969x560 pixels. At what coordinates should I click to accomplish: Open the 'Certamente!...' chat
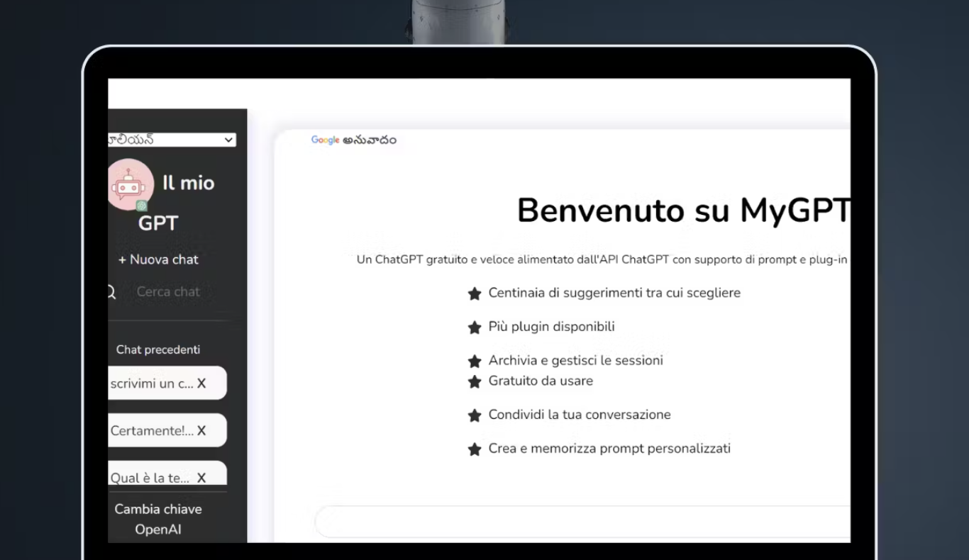[151, 430]
